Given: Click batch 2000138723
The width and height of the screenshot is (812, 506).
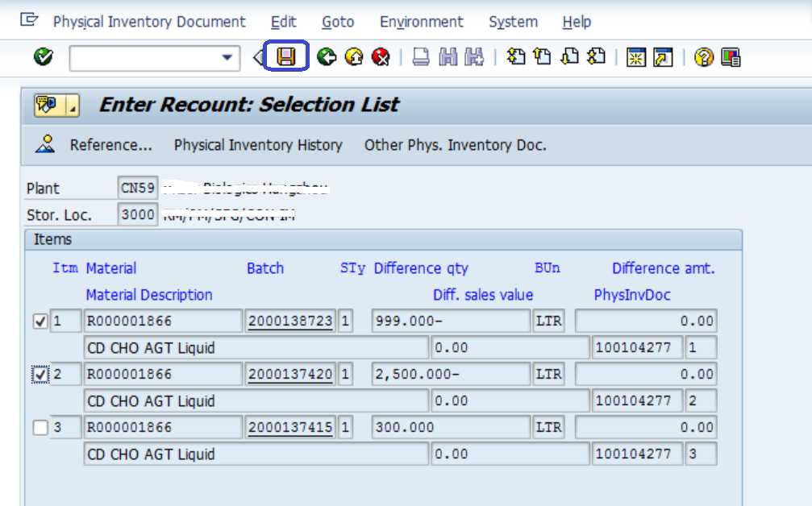Looking at the screenshot, I should point(290,321).
